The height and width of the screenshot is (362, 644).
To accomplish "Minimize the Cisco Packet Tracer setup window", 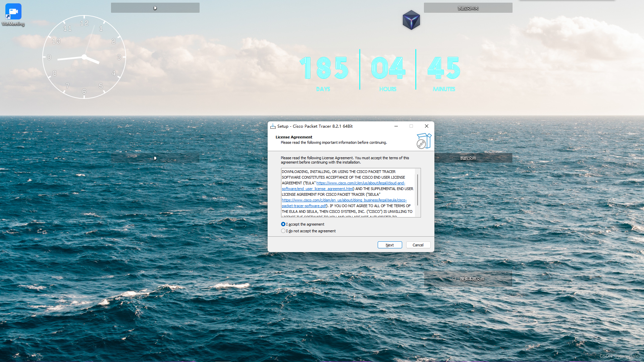I will click(396, 126).
